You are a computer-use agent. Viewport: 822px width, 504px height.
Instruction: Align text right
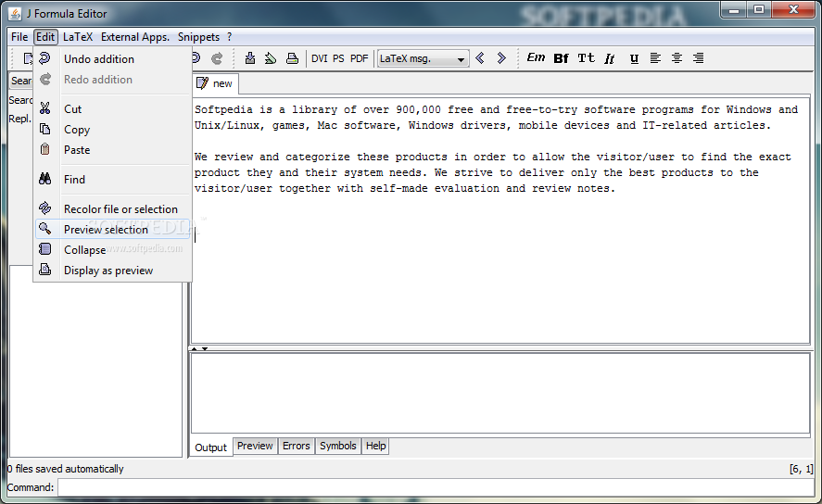698,57
